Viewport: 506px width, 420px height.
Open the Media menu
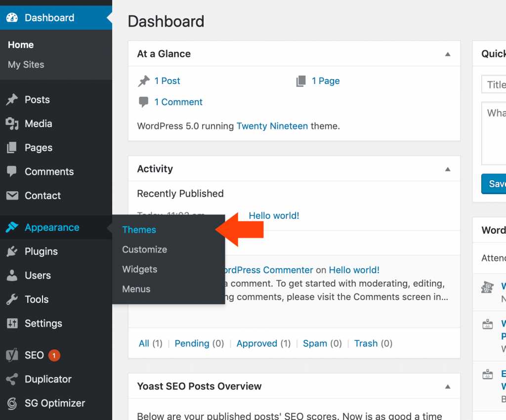tap(39, 124)
